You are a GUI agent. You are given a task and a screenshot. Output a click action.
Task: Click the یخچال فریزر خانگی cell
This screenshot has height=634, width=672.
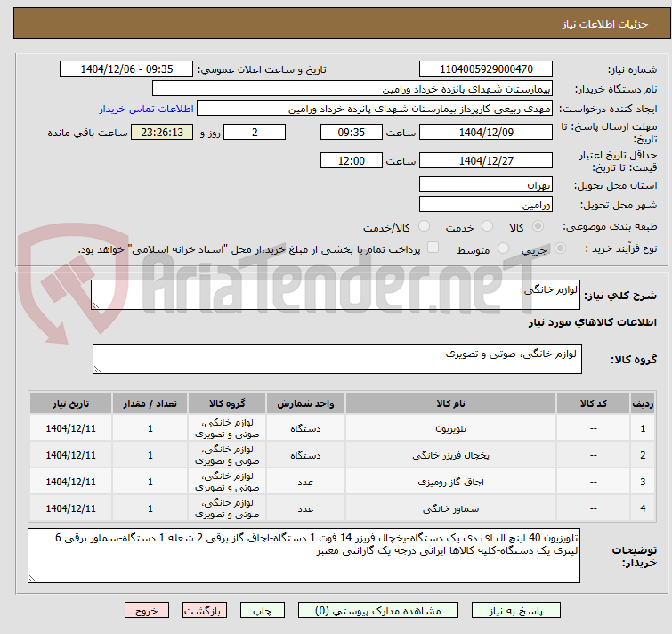[x=450, y=455]
